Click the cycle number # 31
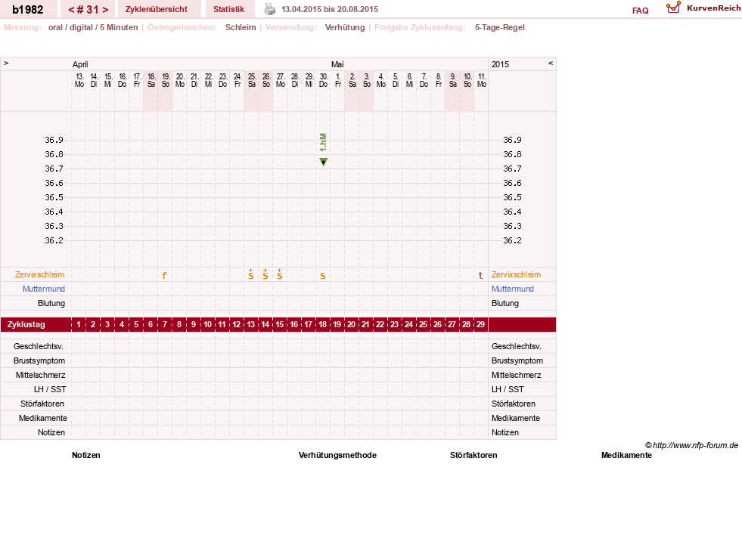Viewport: 742px width, 560px height. pos(88,10)
